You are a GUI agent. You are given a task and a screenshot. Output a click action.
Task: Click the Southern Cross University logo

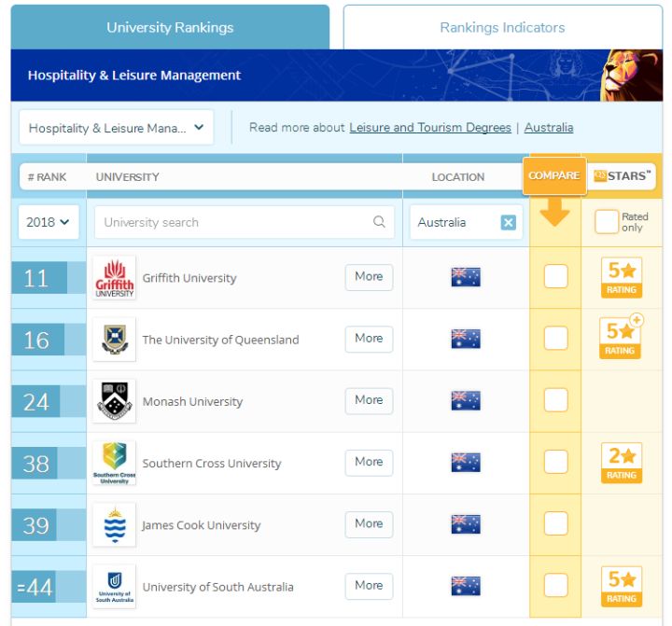(x=115, y=463)
